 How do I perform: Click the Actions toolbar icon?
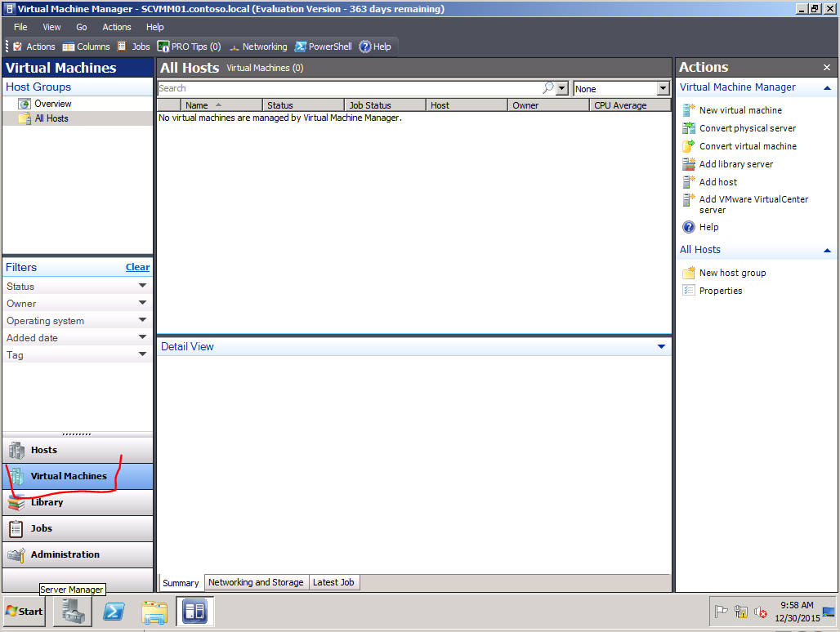tap(18, 47)
